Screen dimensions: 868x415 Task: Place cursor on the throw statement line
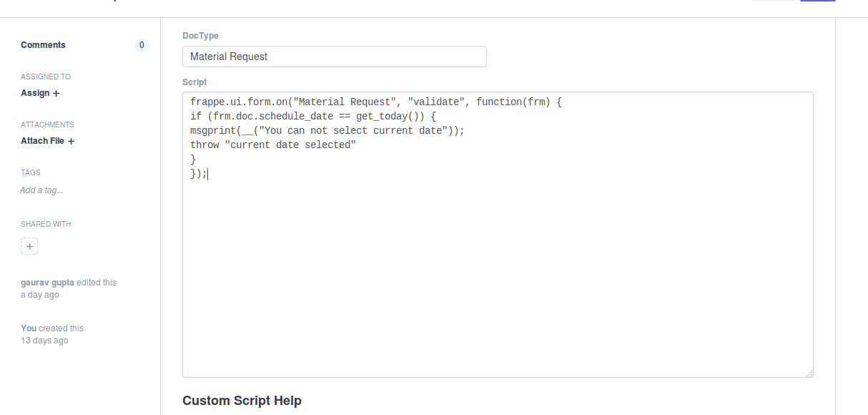pos(273,145)
